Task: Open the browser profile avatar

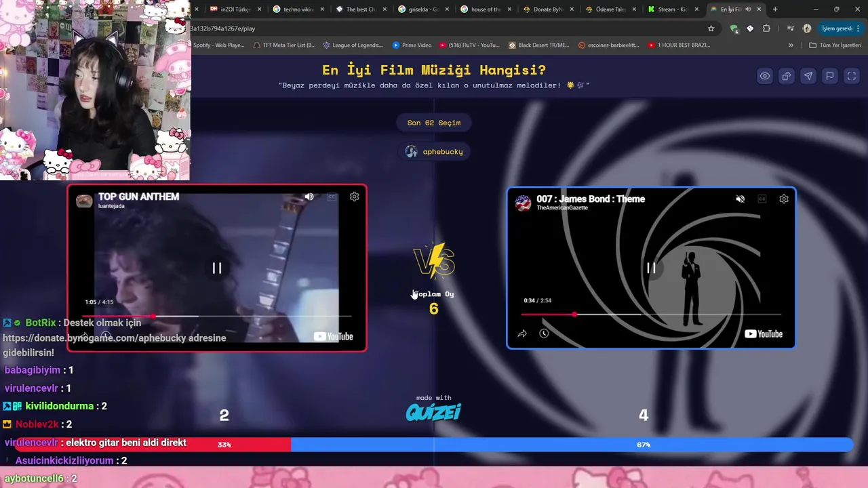Action: point(807,28)
